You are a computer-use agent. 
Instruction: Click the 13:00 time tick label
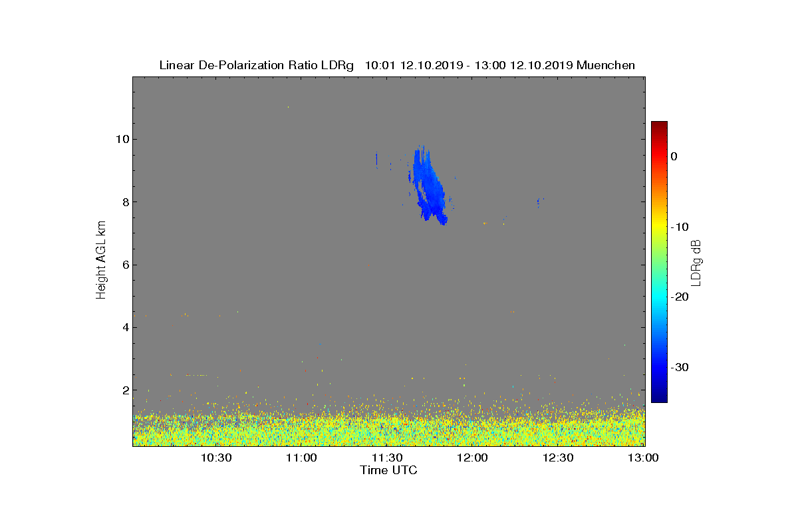(x=642, y=458)
